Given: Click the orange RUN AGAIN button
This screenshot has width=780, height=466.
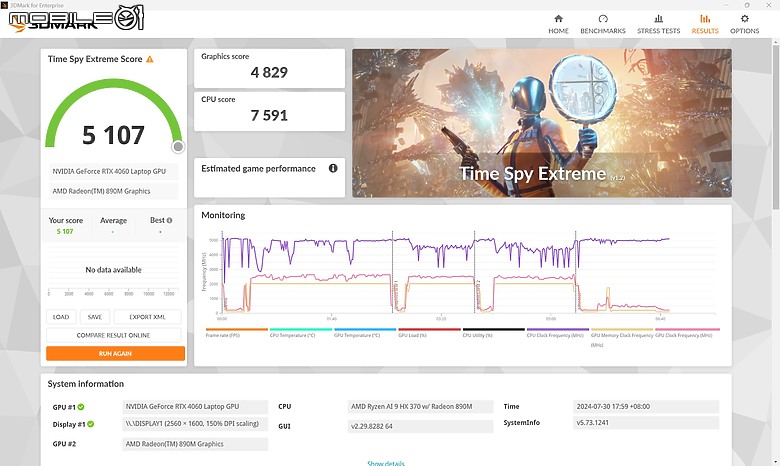Looking at the screenshot, I should (x=115, y=354).
